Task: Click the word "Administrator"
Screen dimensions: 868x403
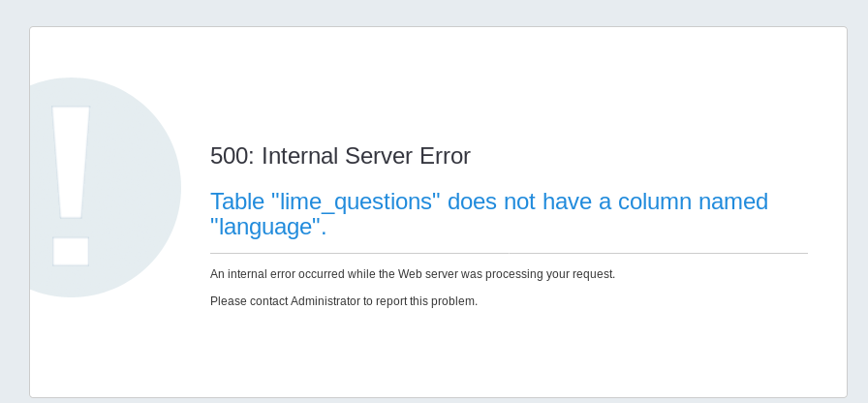Action: (325, 301)
